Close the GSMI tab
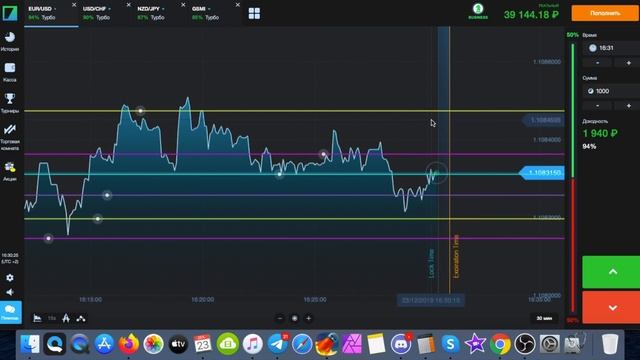640x360 pixels. 238,5
